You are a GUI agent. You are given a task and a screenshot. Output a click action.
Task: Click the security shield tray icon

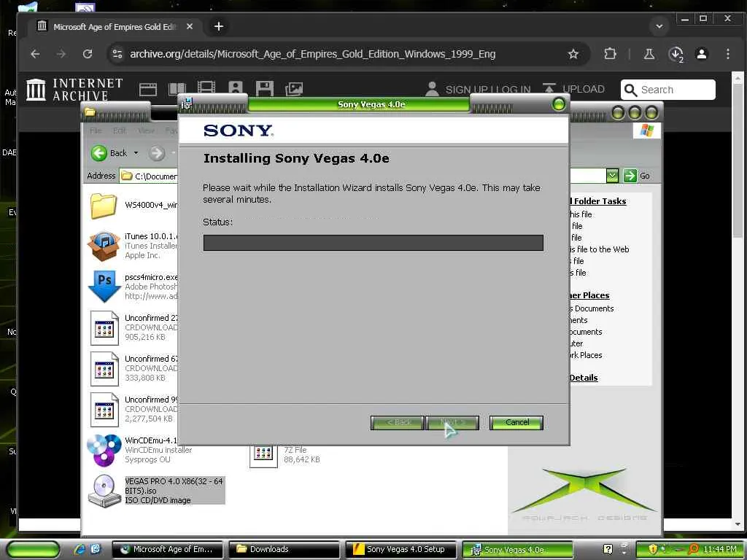tap(653, 549)
